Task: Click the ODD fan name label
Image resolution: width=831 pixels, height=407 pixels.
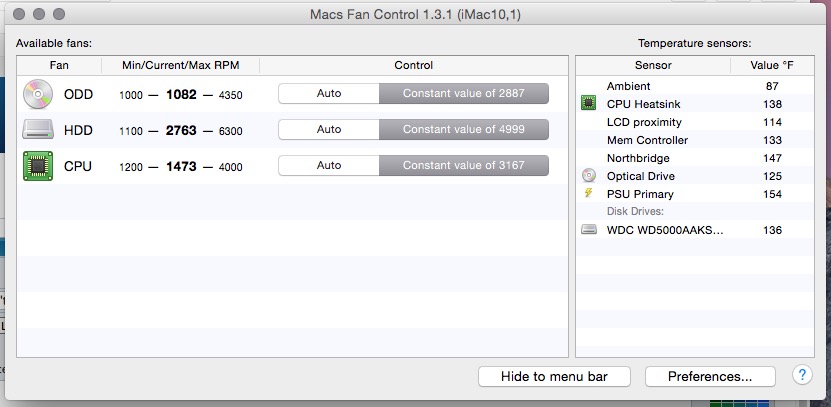Action: [78, 94]
